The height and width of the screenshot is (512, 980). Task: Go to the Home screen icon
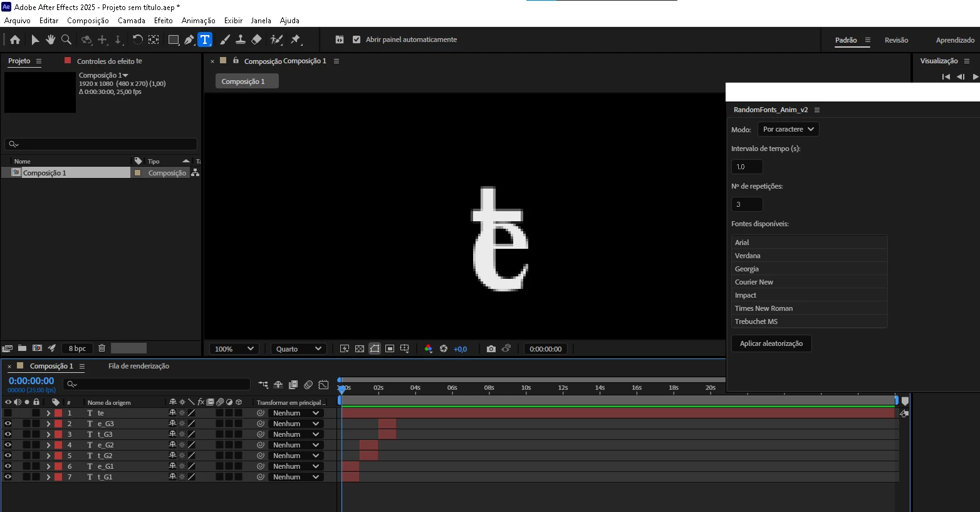click(x=15, y=39)
